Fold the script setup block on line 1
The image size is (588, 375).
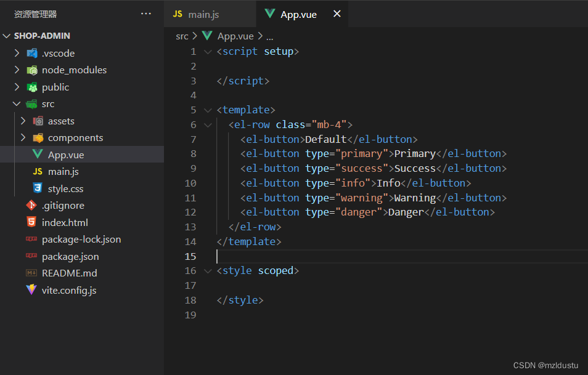pos(208,52)
